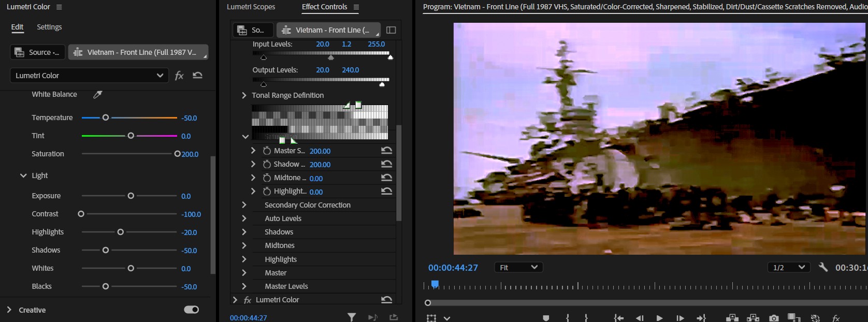Reset the Lumetri Color effect in Effect Controls
Image resolution: width=868 pixels, height=322 pixels.
coord(386,300)
